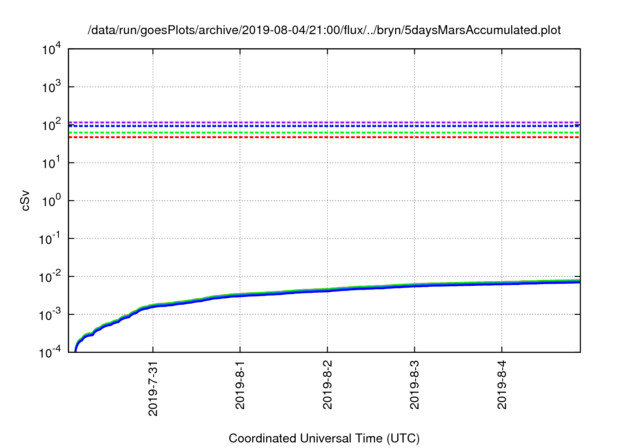Click the 2019-8-3 date tick label
This screenshot has height=448, width=640.
pos(414,385)
